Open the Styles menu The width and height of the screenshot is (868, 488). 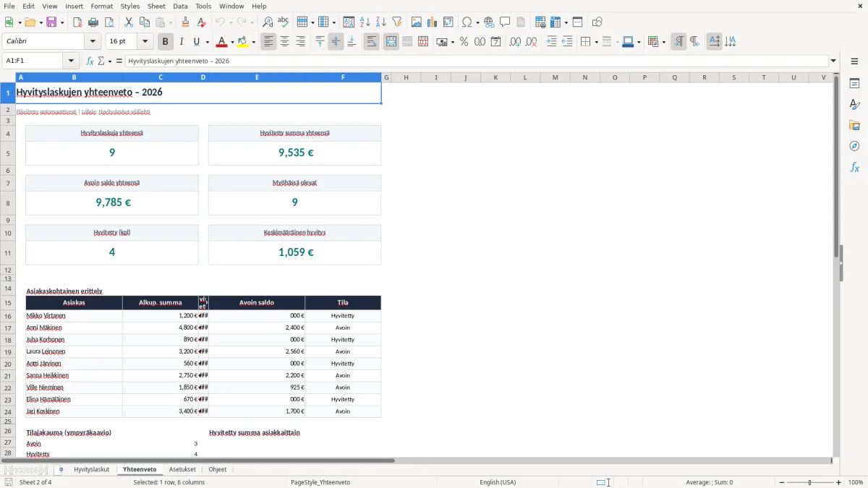coord(130,6)
